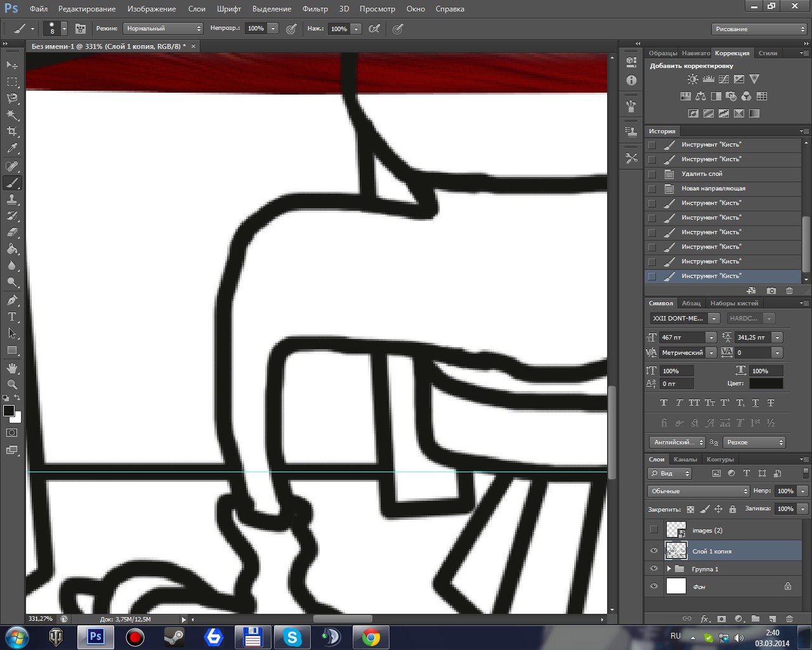Screen dimensions: 812x650
Task: Create new snapshot in History panel
Action: [x=771, y=291]
